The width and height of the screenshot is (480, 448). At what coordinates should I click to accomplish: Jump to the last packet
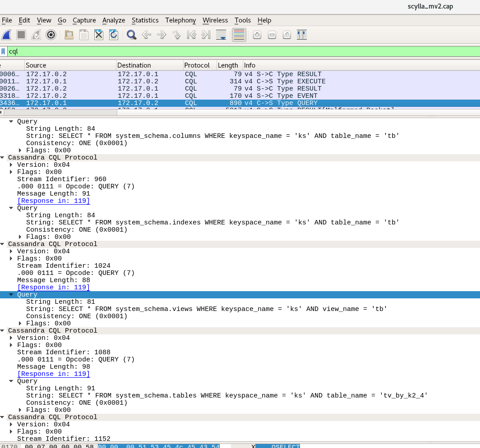point(206,35)
